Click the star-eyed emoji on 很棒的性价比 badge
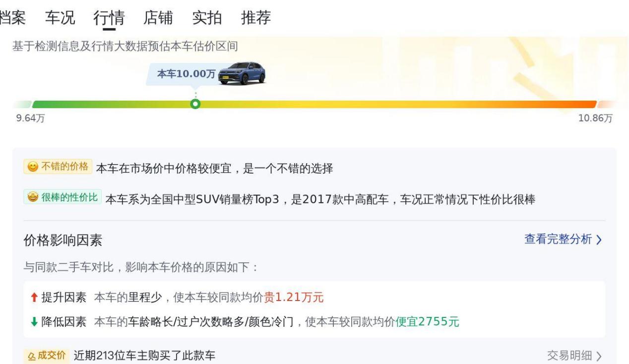The image size is (629, 364). pos(32,197)
